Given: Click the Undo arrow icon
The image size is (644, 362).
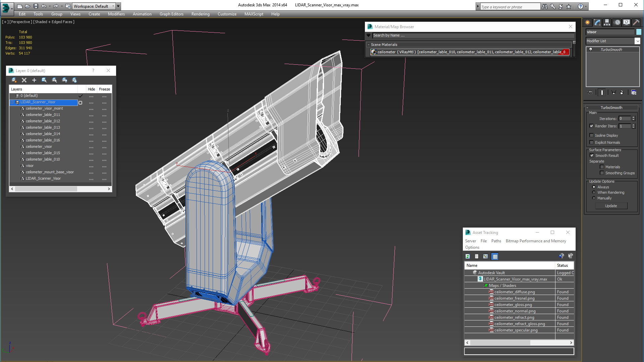Looking at the screenshot, I should click(44, 6).
